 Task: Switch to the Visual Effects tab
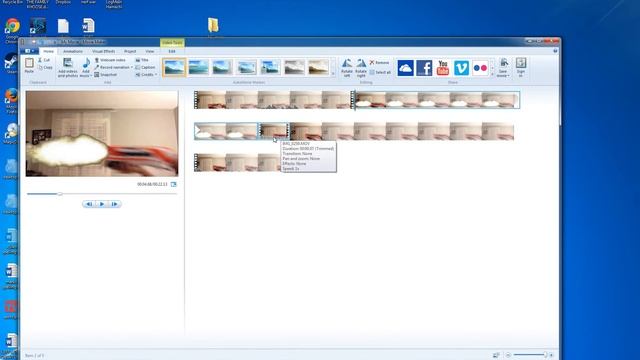pos(104,51)
